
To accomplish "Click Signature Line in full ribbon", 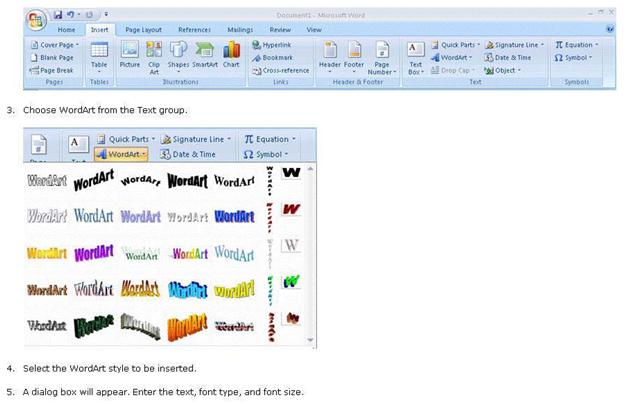I will point(515,45).
